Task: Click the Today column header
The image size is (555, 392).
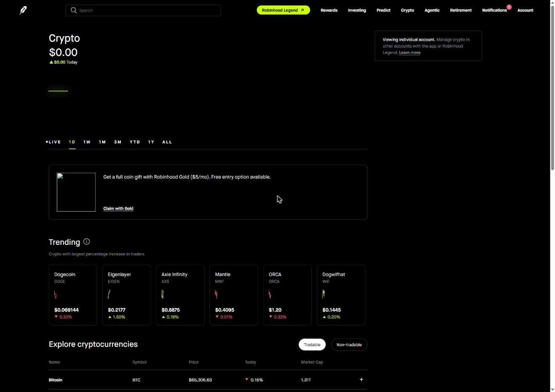Action: pos(250,362)
